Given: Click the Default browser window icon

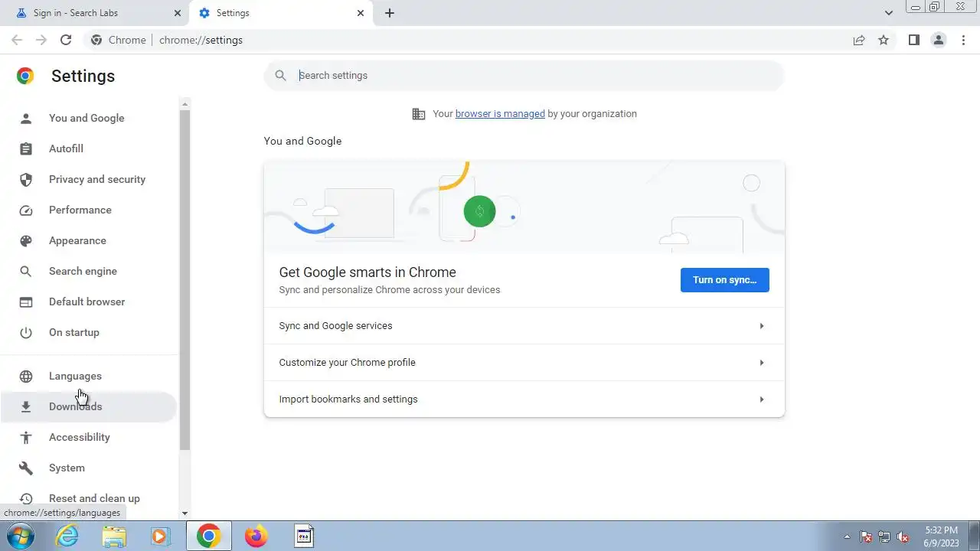Looking at the screenshot, I should point(26,302).
